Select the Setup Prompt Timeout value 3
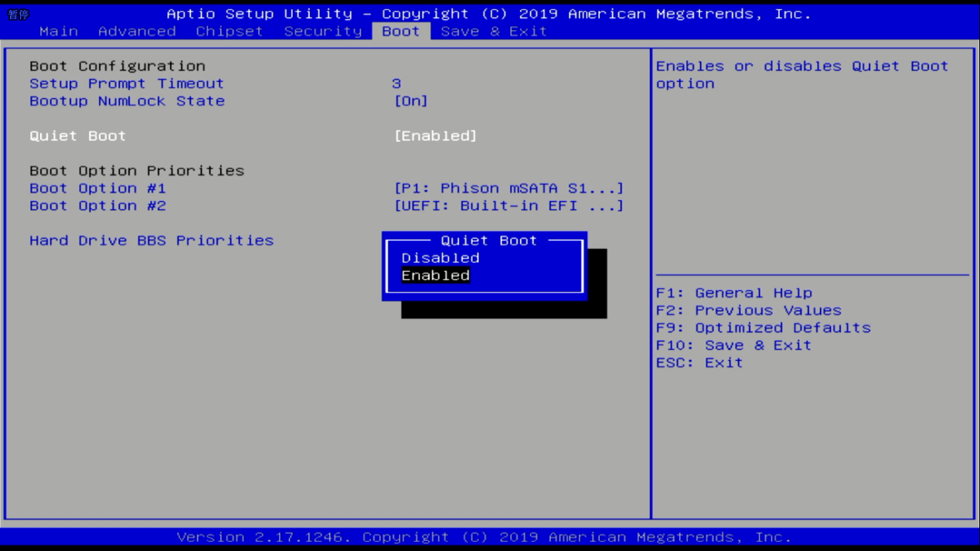980x551 pixels. (x=396, y=83)
